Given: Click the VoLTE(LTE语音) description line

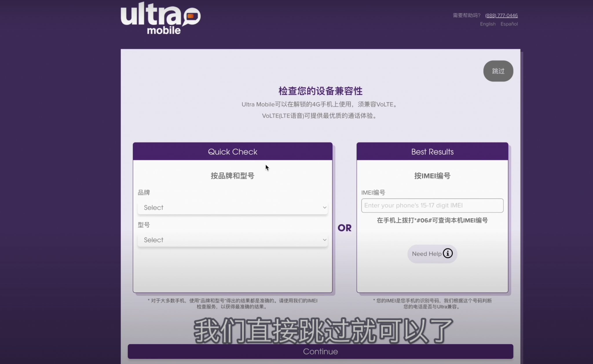Looking at the screenshot, I should (x=320, y=116).
